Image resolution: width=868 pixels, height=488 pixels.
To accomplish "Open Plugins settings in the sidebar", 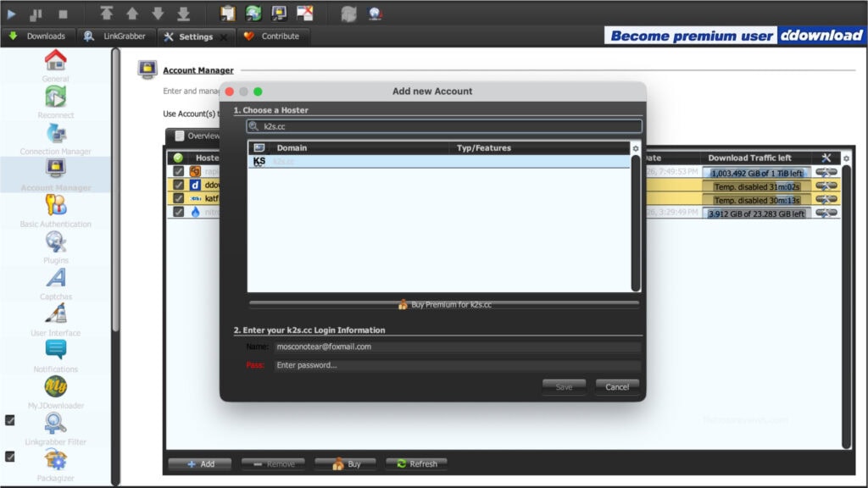I will click(55, 247).
